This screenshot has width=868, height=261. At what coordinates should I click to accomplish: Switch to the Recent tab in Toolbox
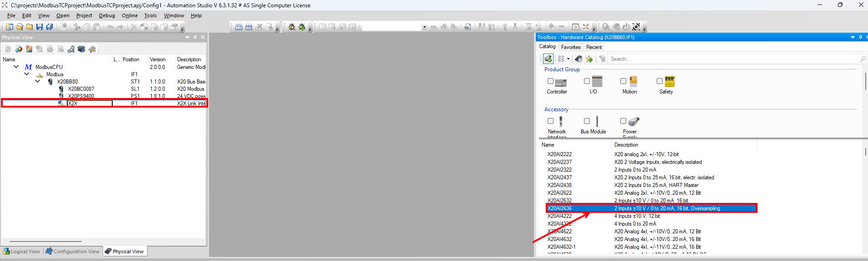tap(594, 47)
